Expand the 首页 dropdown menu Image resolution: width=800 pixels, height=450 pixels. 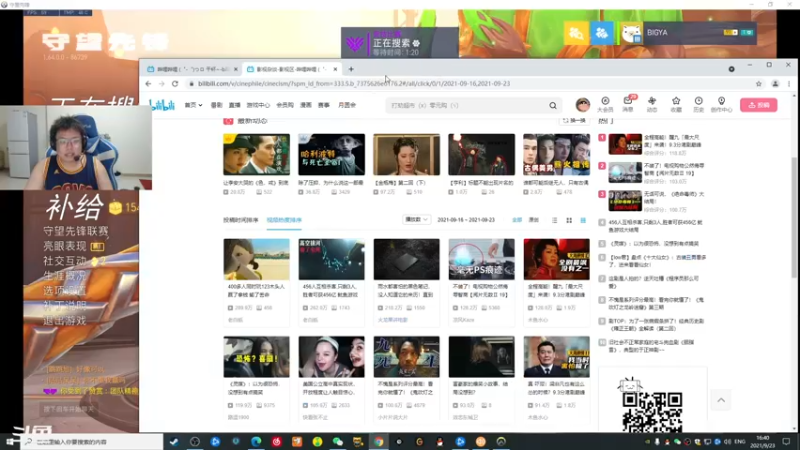(x=193, y=105)
